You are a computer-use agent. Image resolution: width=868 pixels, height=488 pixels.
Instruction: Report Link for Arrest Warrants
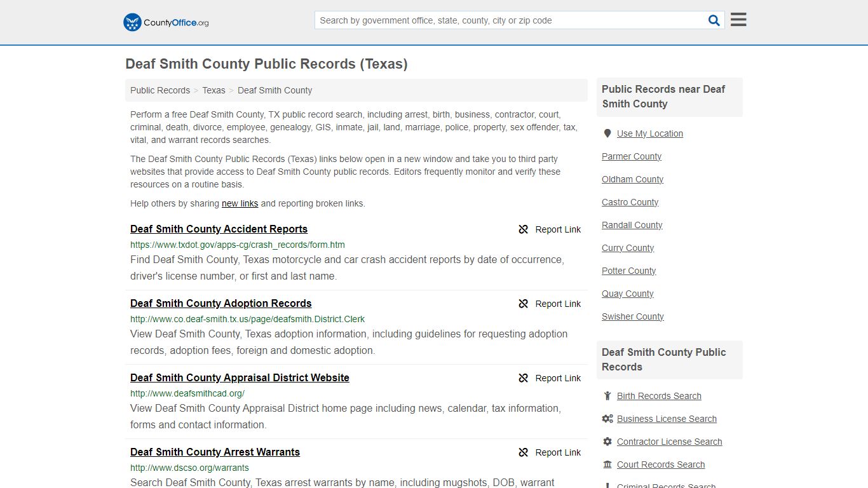(558, 452)
